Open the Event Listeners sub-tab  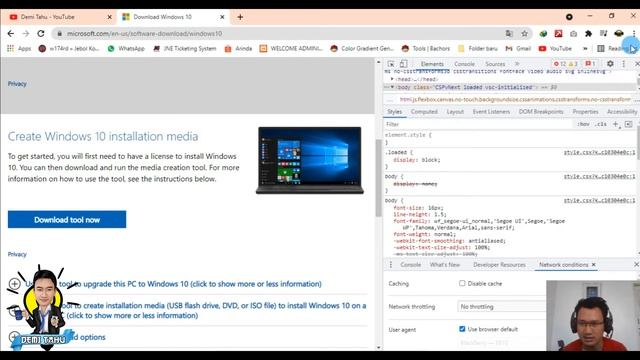coord(491,111)
